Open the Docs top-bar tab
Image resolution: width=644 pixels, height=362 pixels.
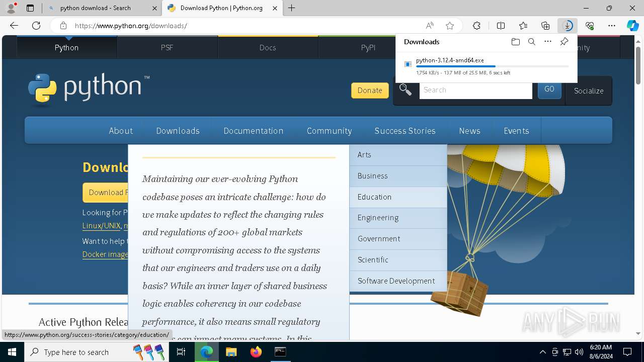pos(268,47)
